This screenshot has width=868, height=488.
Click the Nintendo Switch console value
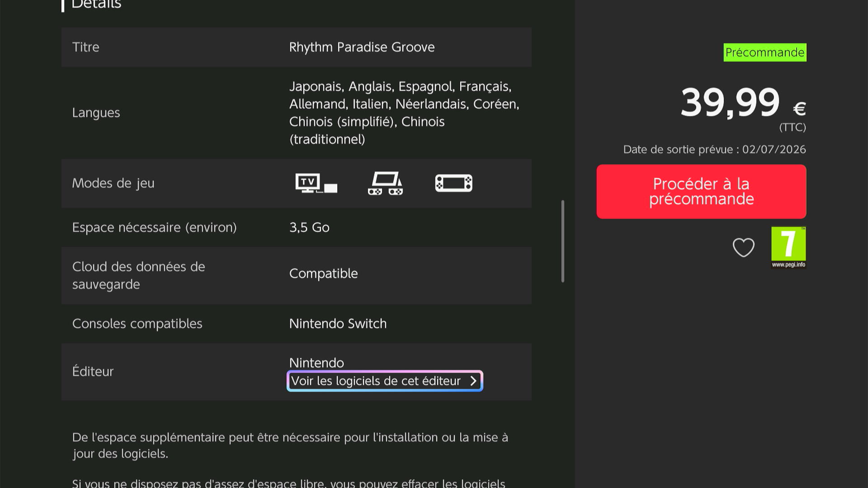tap(338, 324)
